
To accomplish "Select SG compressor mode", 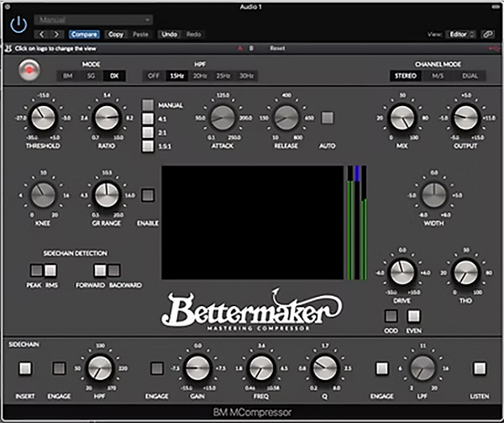I will point(91,76).
